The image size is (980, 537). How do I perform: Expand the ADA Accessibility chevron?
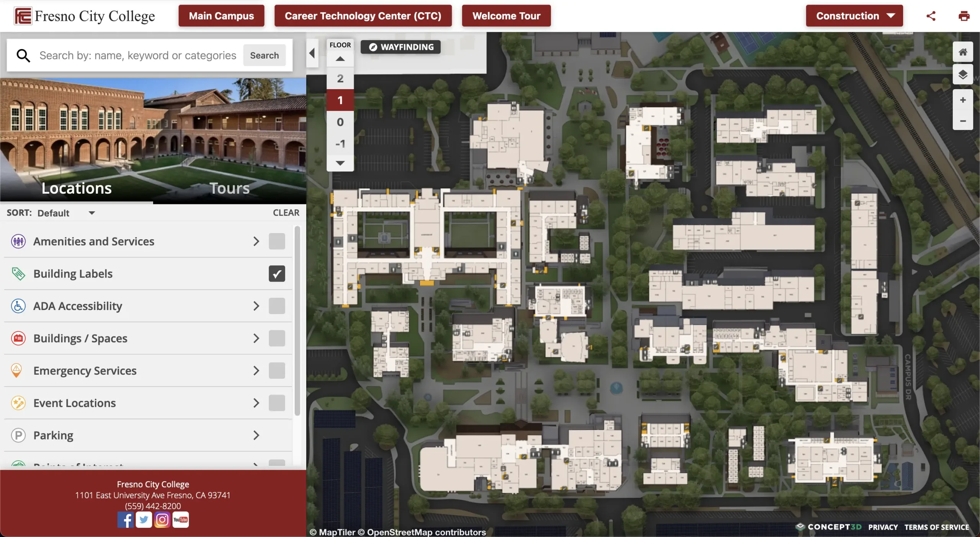tap(256, 306)
